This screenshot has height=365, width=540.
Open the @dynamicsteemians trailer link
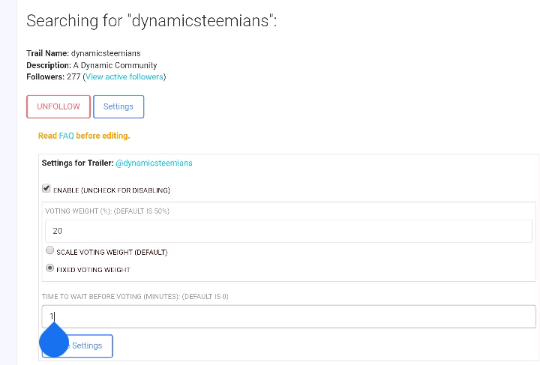[x=154, y=163]
